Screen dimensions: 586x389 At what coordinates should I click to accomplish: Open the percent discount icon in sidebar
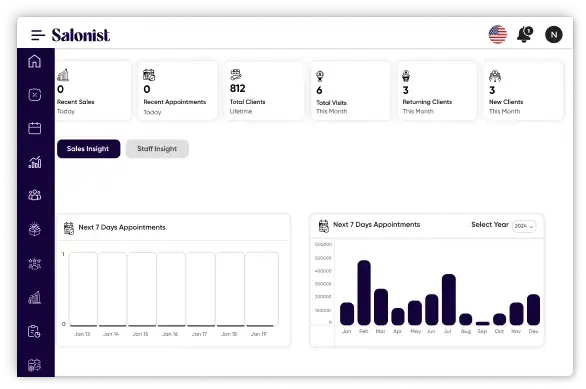[x=35, y=95]
